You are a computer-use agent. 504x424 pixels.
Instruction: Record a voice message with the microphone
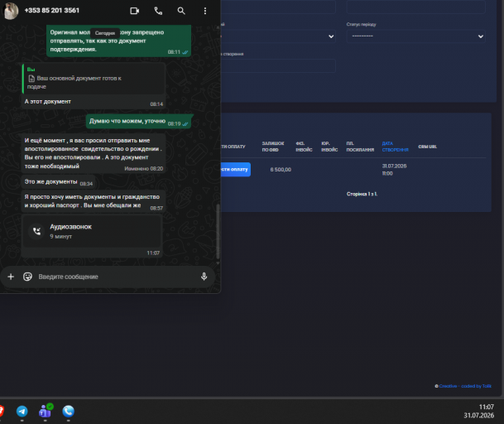click(x=204, y=277)
